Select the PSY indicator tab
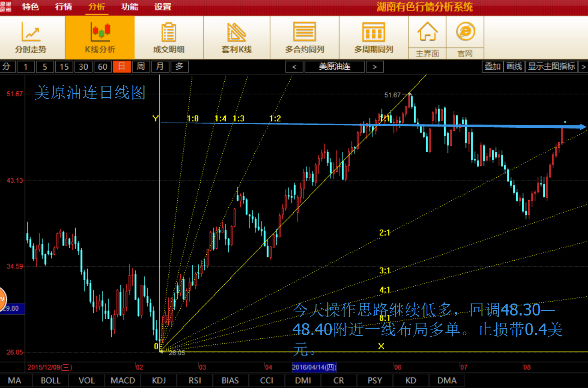The width and height of the screenshot is (588, 388). (x=375, y=380)
